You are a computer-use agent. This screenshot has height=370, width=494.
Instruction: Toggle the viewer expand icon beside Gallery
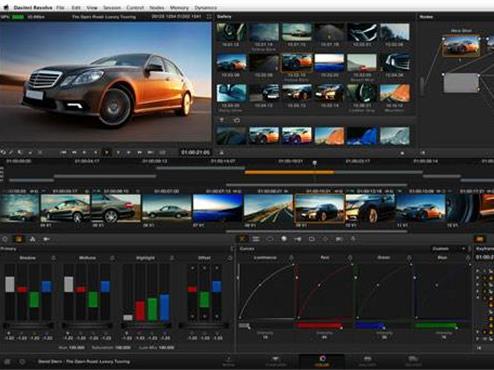click(x=209, y=16)
